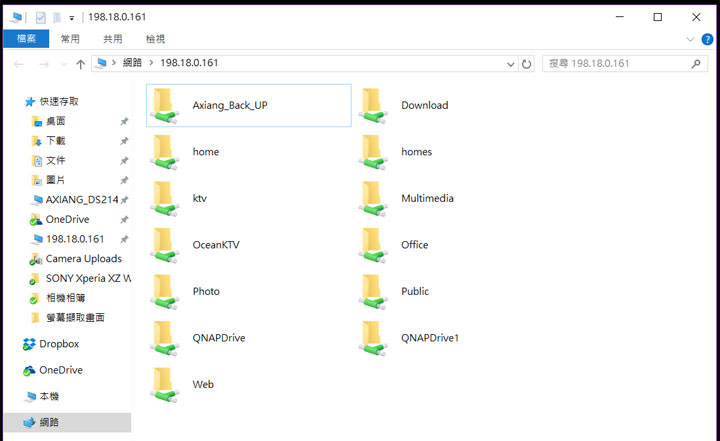Open Camera Uploads in navigation pane
The width and height of the screenshot is (720, 441).
pos(84,259)
